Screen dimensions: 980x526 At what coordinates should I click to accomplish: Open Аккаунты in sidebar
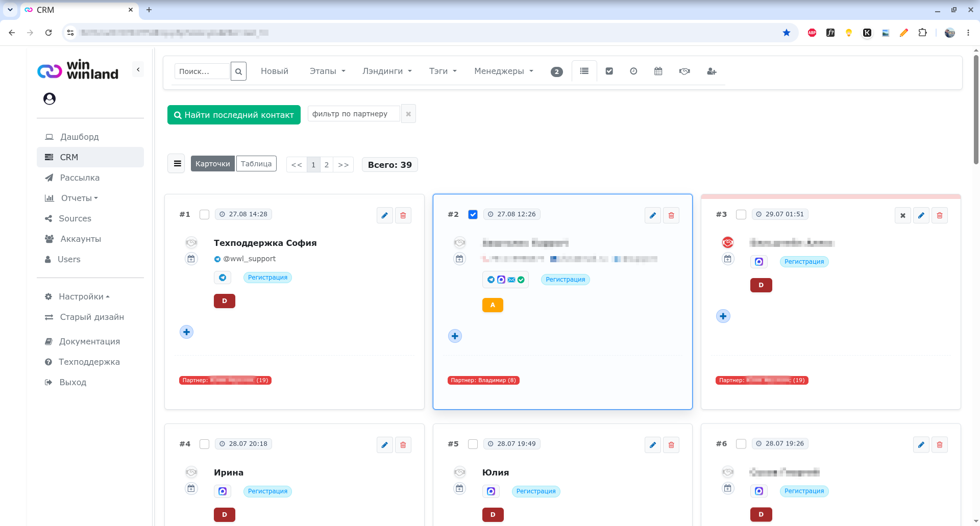[81, 239]
